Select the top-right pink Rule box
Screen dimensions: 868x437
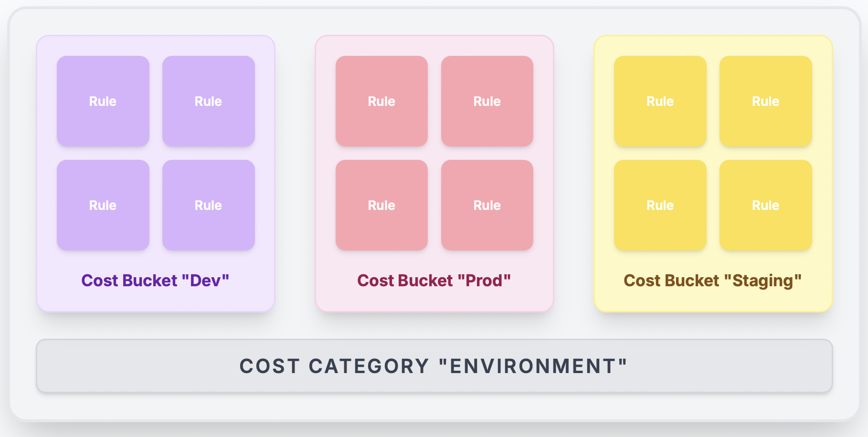point(487,101)
